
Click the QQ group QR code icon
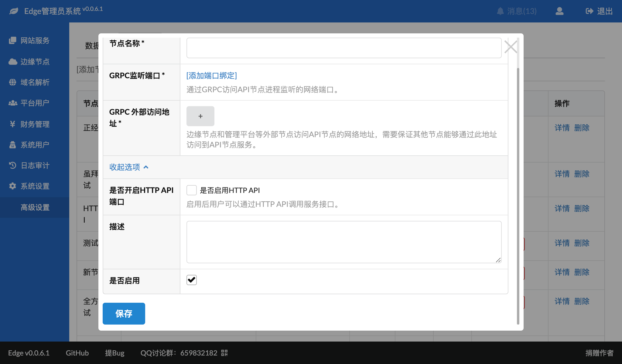click(x=224, y=353)
